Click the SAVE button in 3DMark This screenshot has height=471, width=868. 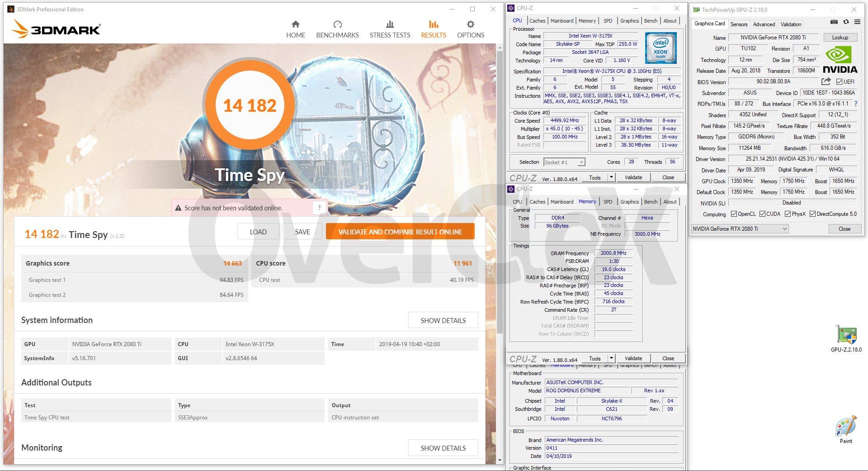(302, 232)
